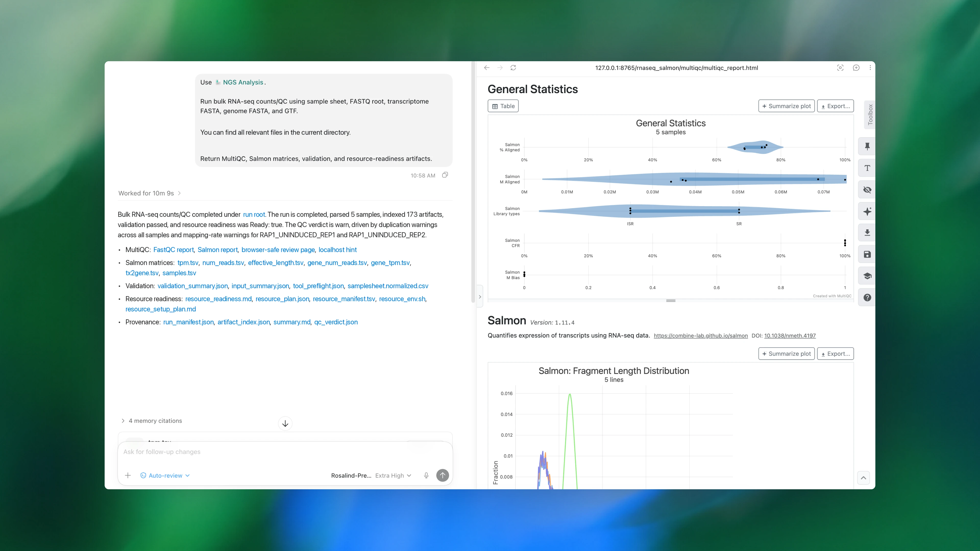980x551 pixels.
Task: Expand the Worked for 10m 9s details
Action: point(150,193)
